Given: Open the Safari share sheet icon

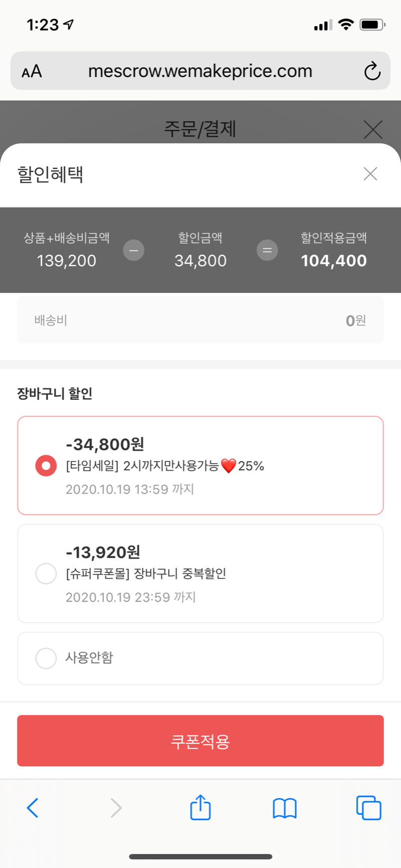Looking at the screenshot, I should [x=200, y=807].
